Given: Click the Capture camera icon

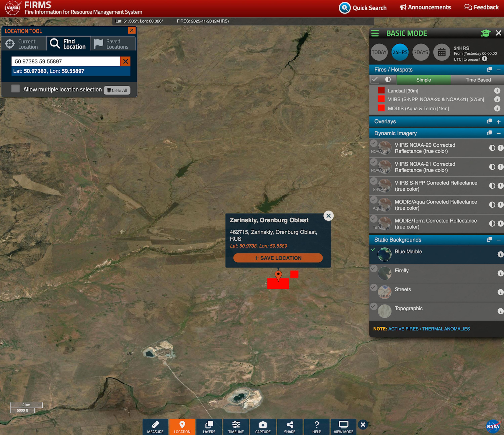Looking at the screenshot, I should tap(263, 425).
